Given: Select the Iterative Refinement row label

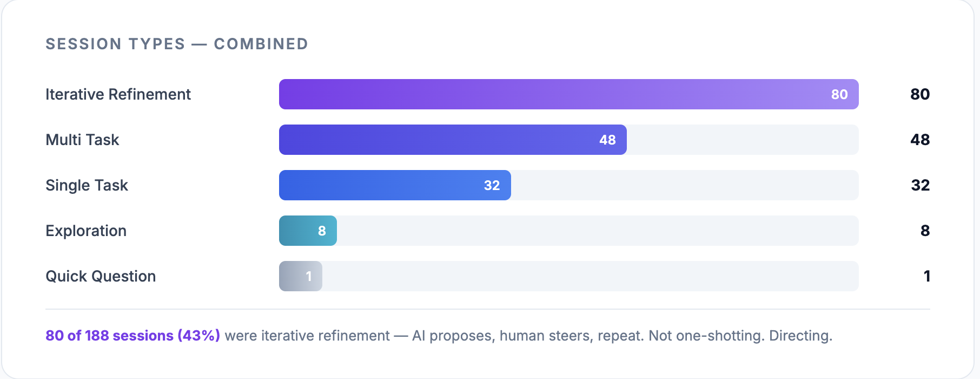Looking at the screenshot, I should coord(118,94).
